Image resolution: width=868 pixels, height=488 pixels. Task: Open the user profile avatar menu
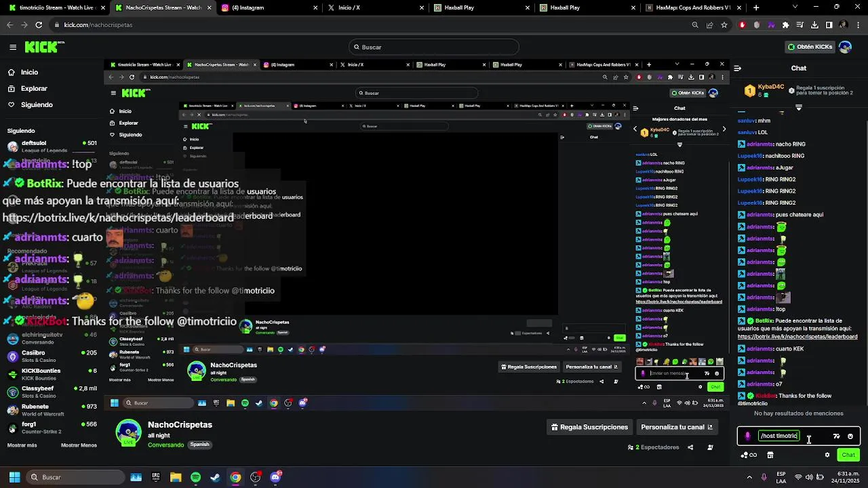(845, 47)
